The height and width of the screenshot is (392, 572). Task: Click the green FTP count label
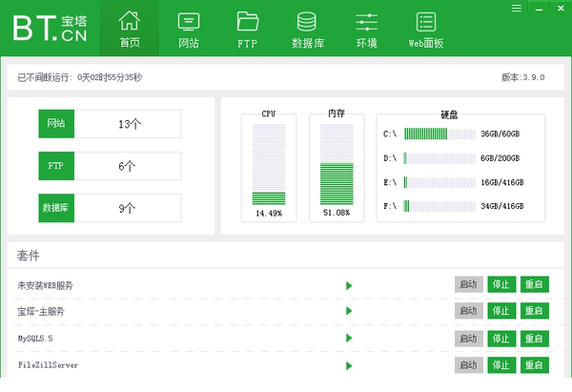(x=56, y=165)
